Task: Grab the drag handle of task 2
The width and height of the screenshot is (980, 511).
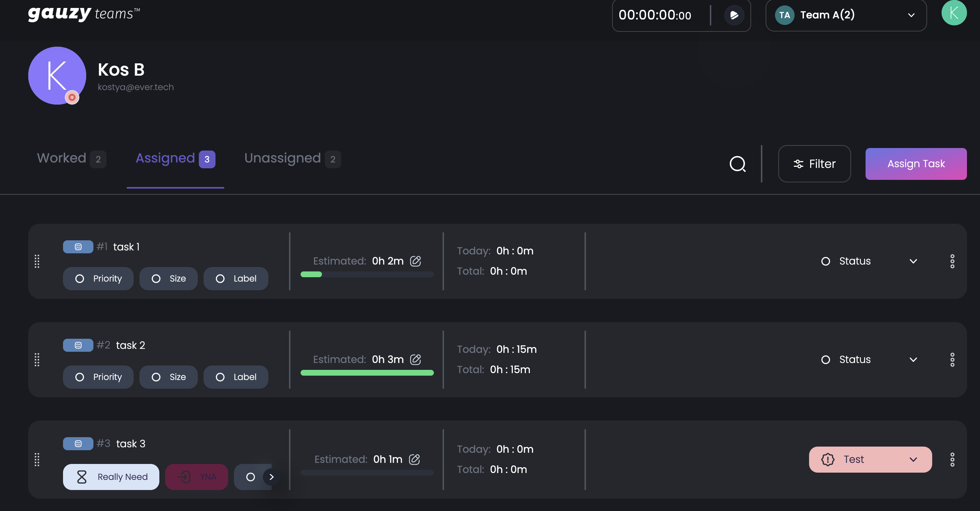Action: (x=37, y=360)
